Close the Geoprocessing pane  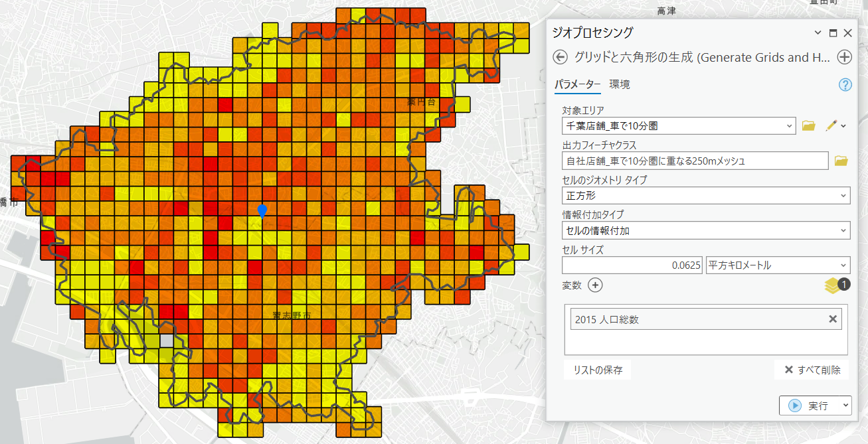point(847,33)
